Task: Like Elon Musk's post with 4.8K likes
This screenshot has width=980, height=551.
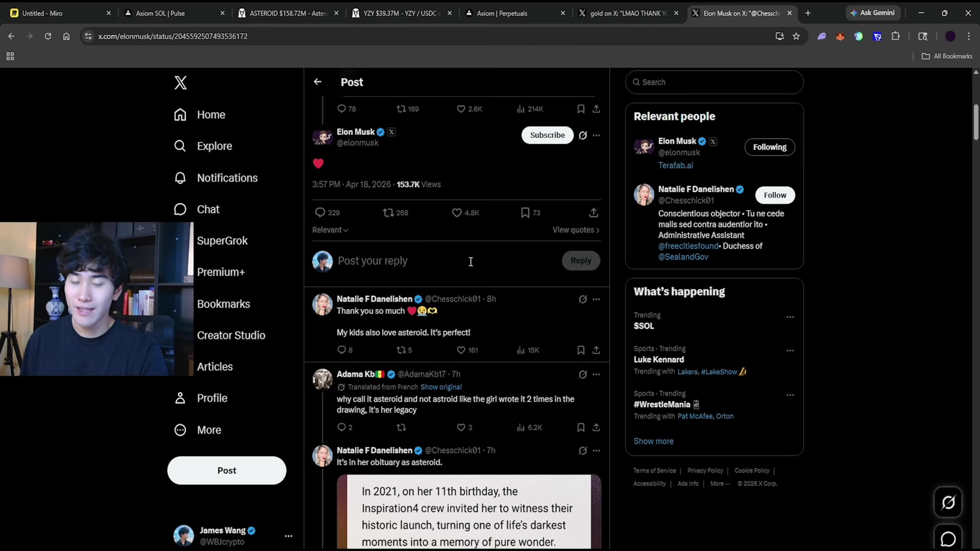Action: coord(457,213)
